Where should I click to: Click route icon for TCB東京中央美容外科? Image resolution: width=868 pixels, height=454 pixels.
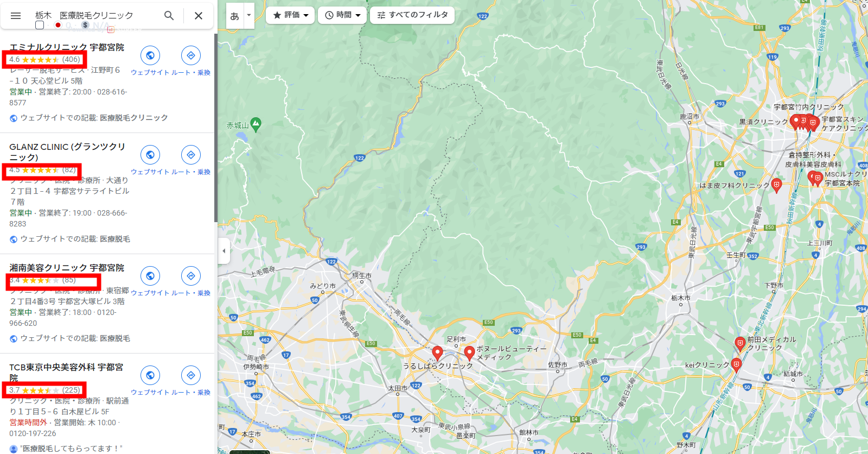pyautogui.click(x=191, y=375)
